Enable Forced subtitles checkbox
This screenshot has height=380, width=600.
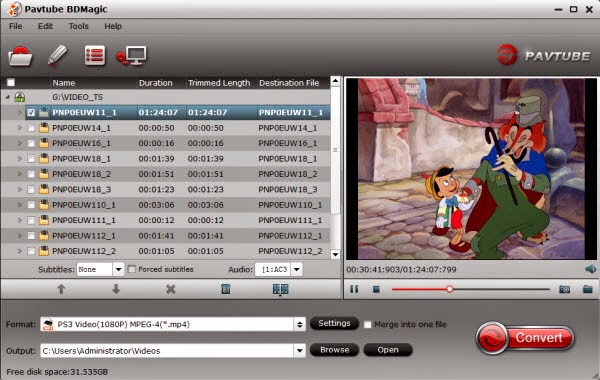pyautogui.click(x=132, y=269)
